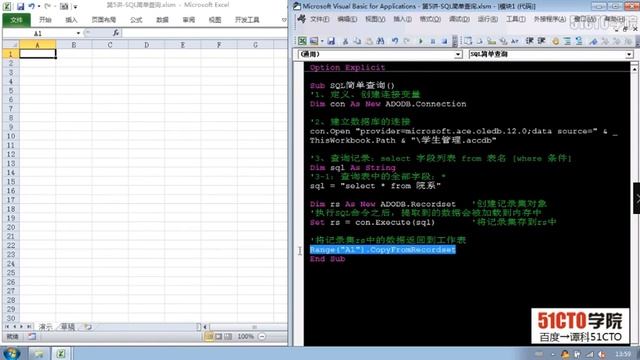Toggle bookmark with the flag icon
This screenshot has height=360, width=640.
click(593, 41)
